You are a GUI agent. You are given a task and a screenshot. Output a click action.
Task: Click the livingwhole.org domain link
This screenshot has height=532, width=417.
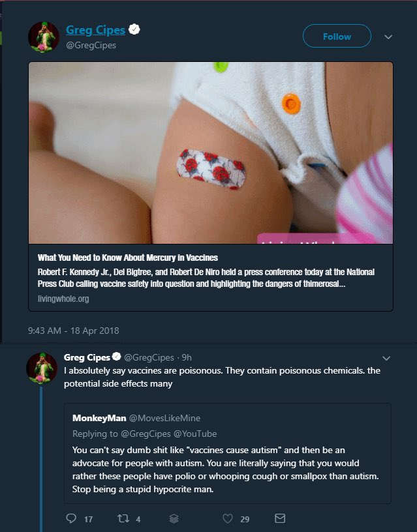[63, 299]
